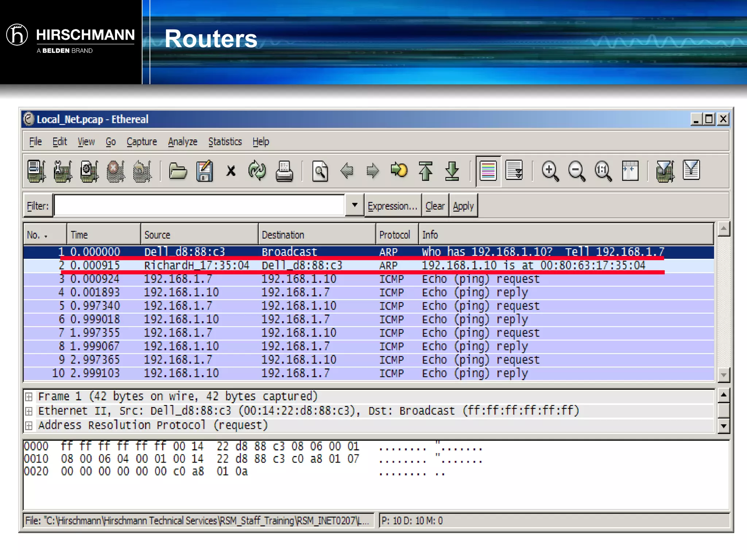The height and width of the screenshot is (560, 747).
Task: Open display filters toolbar icon
Action: pos(691,170)
